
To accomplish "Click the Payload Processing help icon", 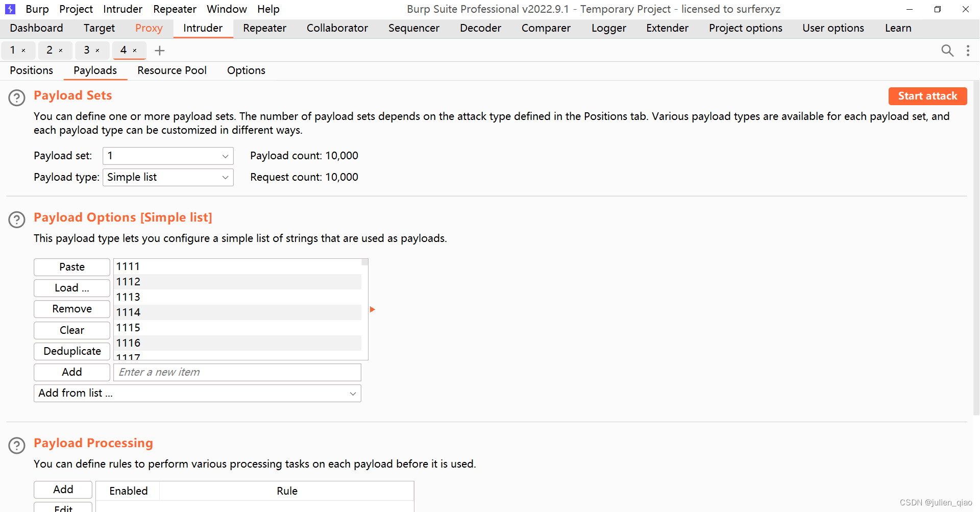I will 17,445.
